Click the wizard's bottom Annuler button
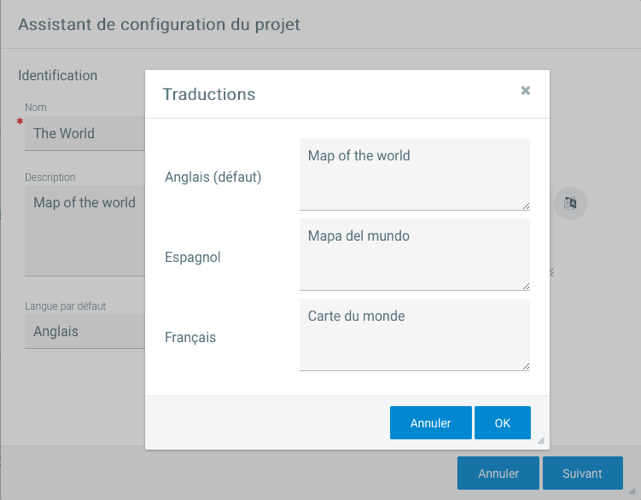This screenshot has width=641, height=500. (x=498, y=474)
